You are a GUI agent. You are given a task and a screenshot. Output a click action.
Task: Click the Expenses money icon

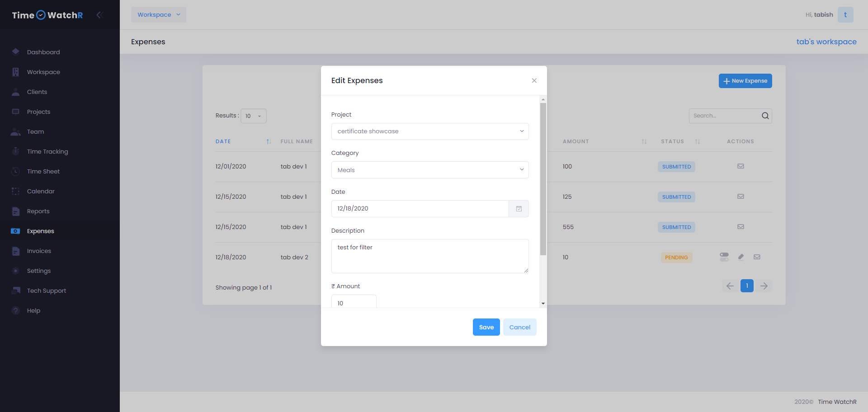16,231
